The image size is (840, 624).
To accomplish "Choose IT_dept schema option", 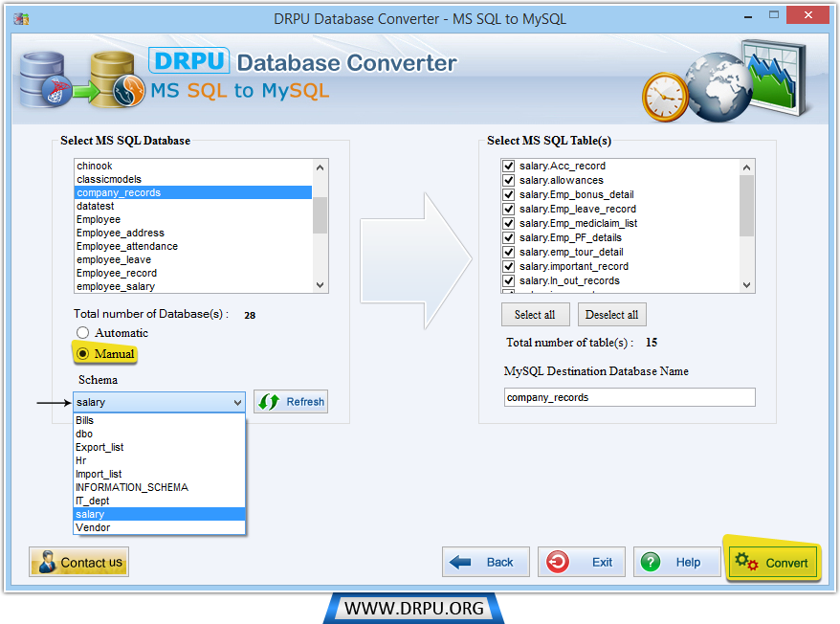I will pyautogui.click(x=159, y=501).
